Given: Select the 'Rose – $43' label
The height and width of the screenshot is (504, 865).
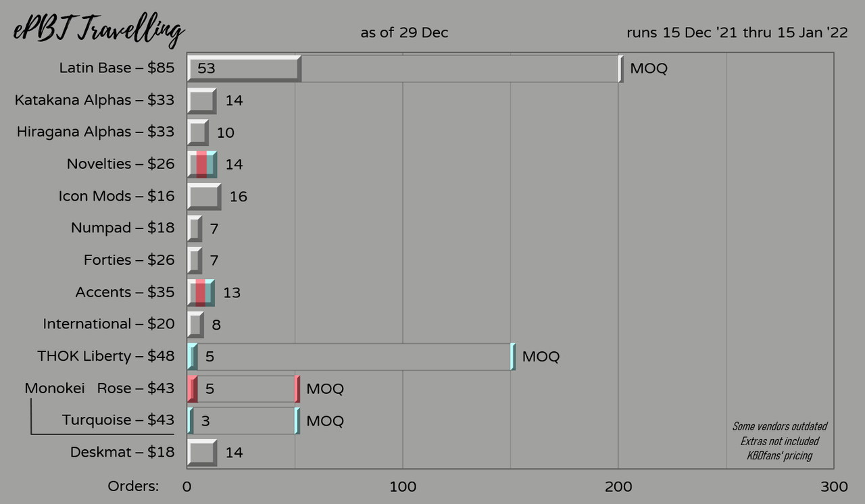Looking at the screenshot, I should 136,388.
